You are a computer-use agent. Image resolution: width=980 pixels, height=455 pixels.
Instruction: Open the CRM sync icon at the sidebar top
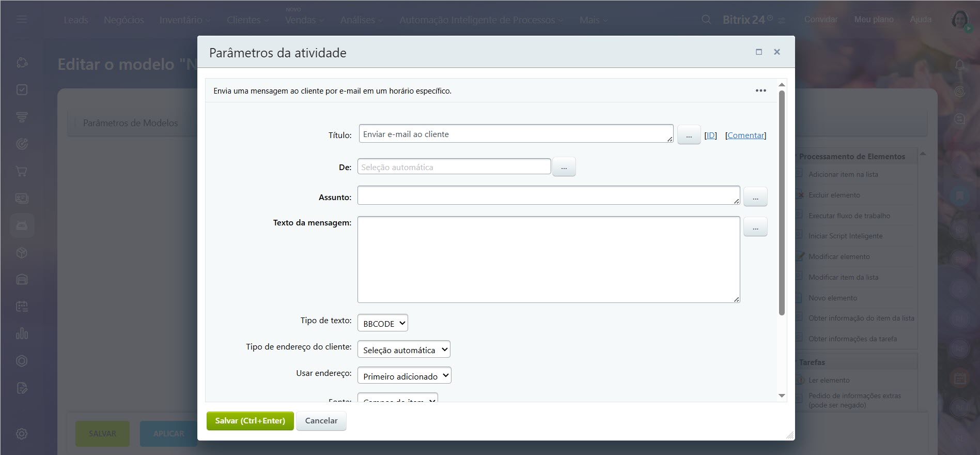[x=22, y=63]
